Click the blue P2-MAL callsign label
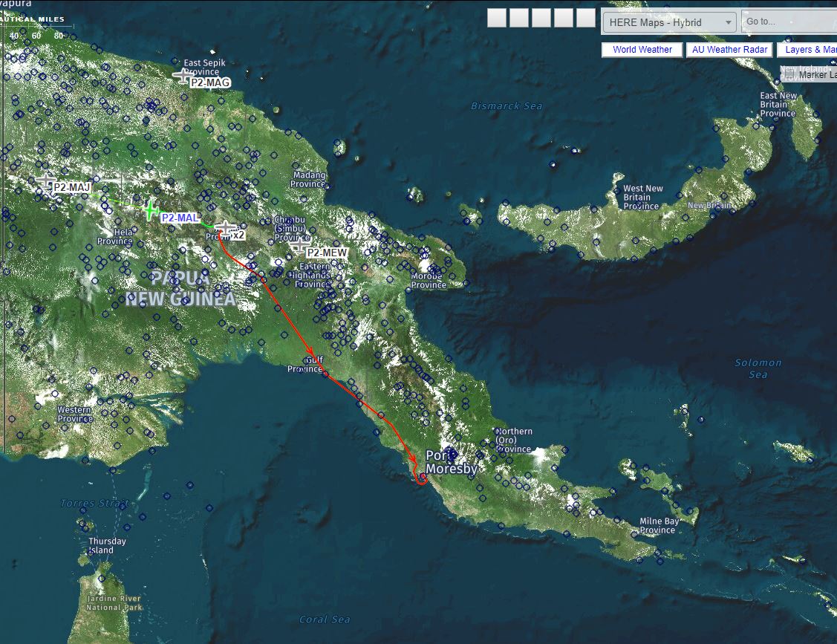Viewport: 837px width, 644px height. [x=180, y=218]
